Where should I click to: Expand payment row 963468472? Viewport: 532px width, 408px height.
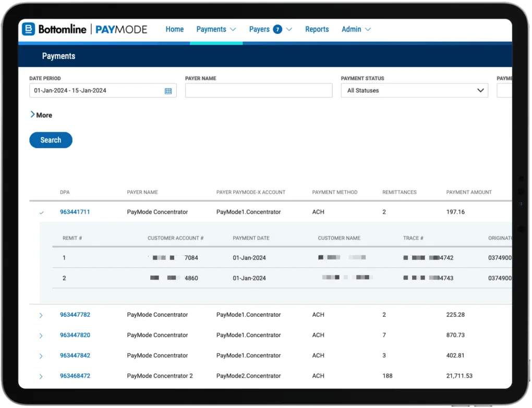[x=41, y=376]
